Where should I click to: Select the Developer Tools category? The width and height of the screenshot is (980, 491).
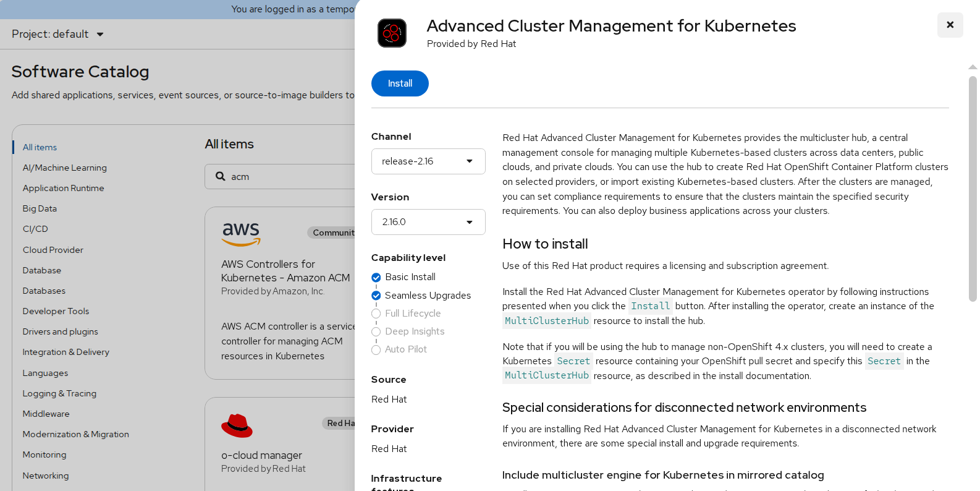coord(56,311)
